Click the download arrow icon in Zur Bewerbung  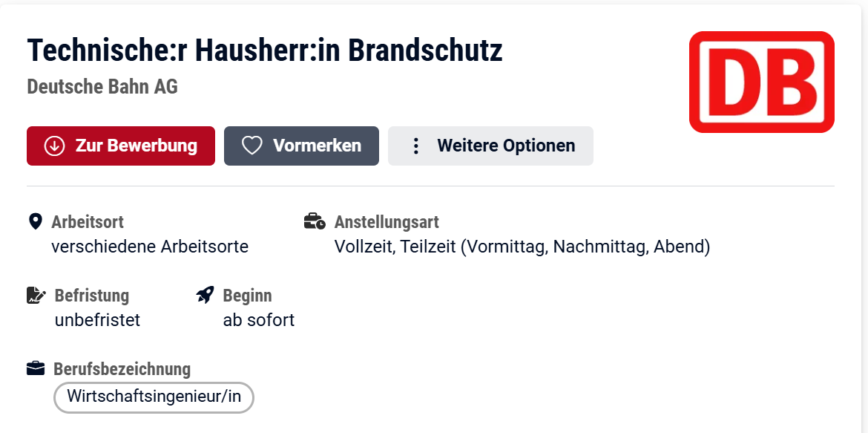point(54,146)
